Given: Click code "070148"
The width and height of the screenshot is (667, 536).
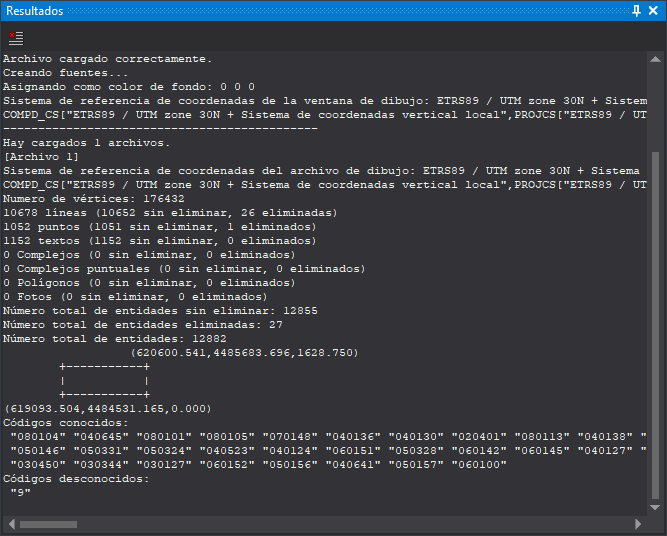Looking at the screenshot, I should (290, 437).
